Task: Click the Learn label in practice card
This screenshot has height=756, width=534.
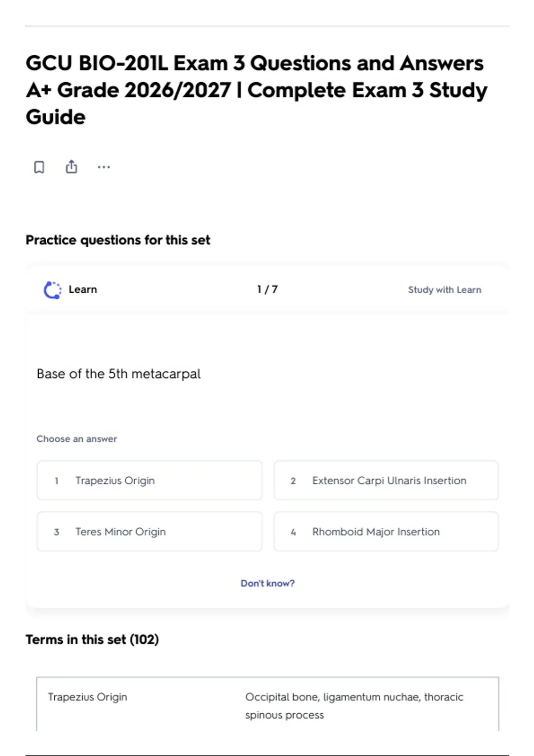Action: (x=83, y=290)
